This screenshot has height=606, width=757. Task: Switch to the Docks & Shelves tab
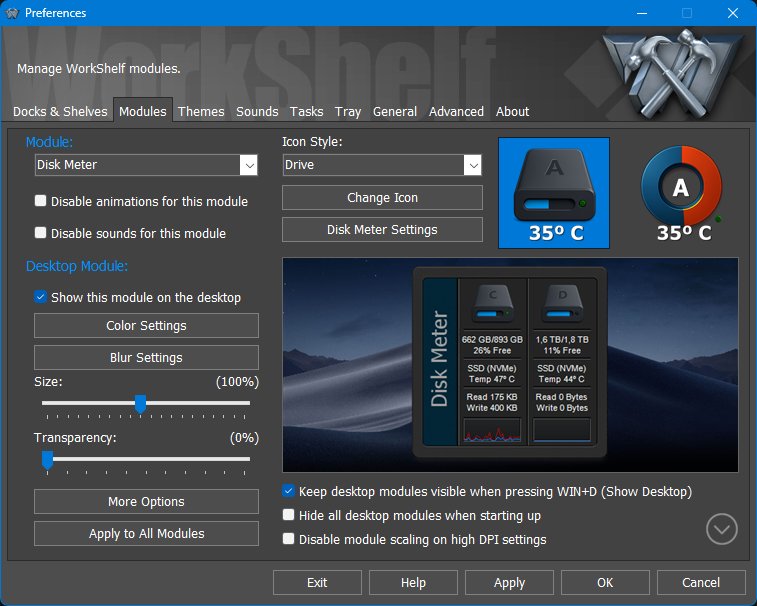pyautogui.click(x=60, y=112)
